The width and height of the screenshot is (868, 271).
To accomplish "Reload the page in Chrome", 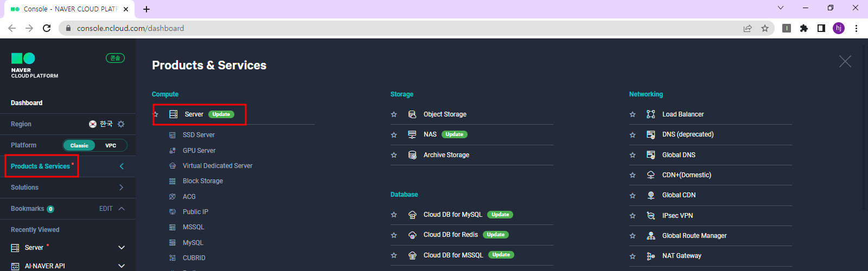I will pyautogui.click(x=47, y=28).
